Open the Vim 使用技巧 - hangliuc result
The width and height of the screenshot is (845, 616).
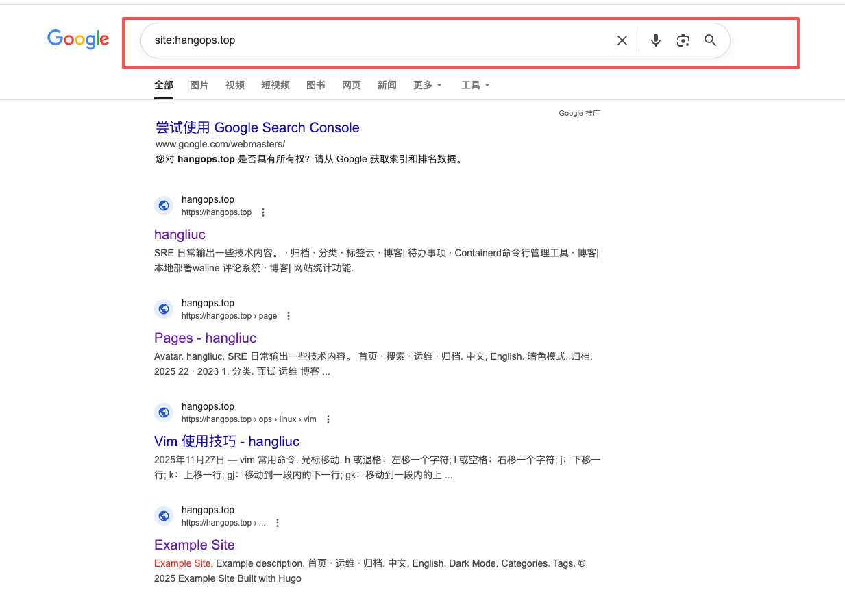point(228,441)
